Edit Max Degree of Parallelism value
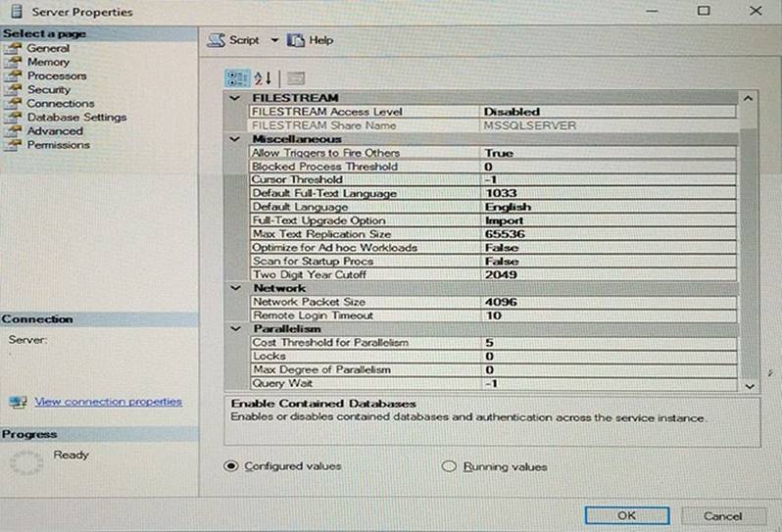The image size is (782, 532). [608, 369]
